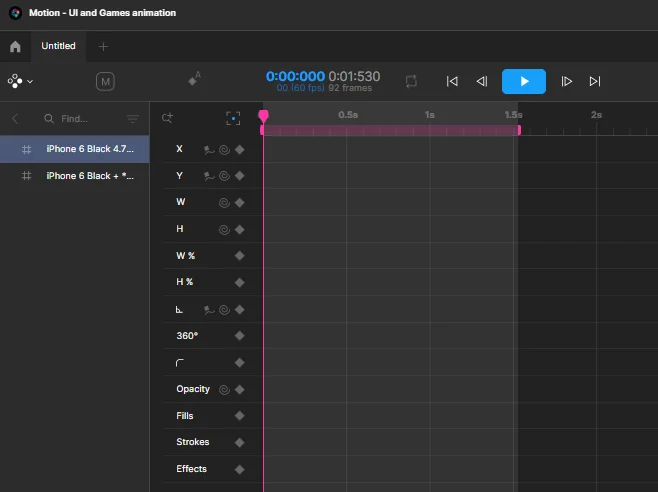Click the spiral easing icon for H
Image resolution: width=658 pixels, height=492 pixels.
click(225, 230)
